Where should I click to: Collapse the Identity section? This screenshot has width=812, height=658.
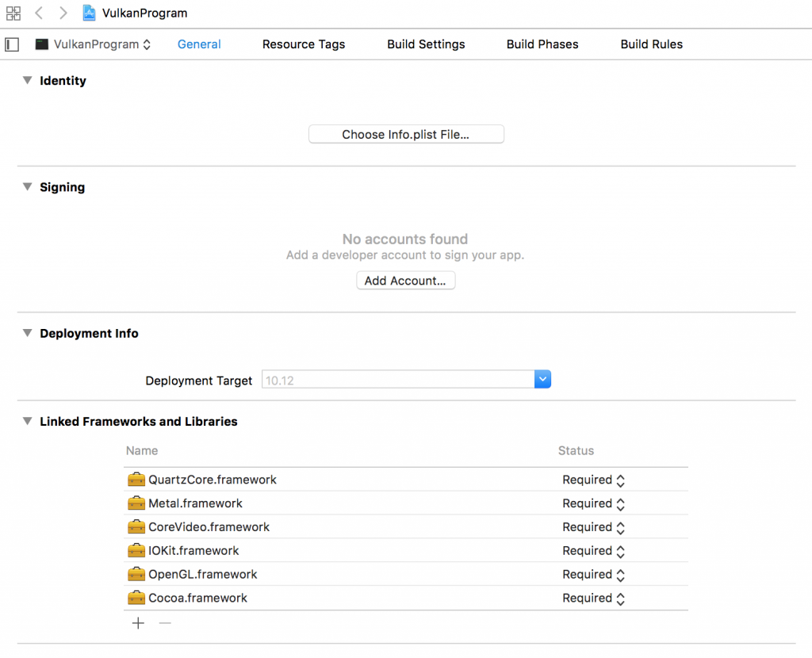(x=27, y=80)
